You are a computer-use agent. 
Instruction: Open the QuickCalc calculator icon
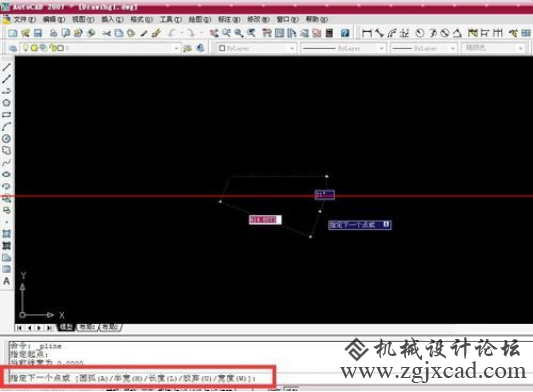coord(329,33)
